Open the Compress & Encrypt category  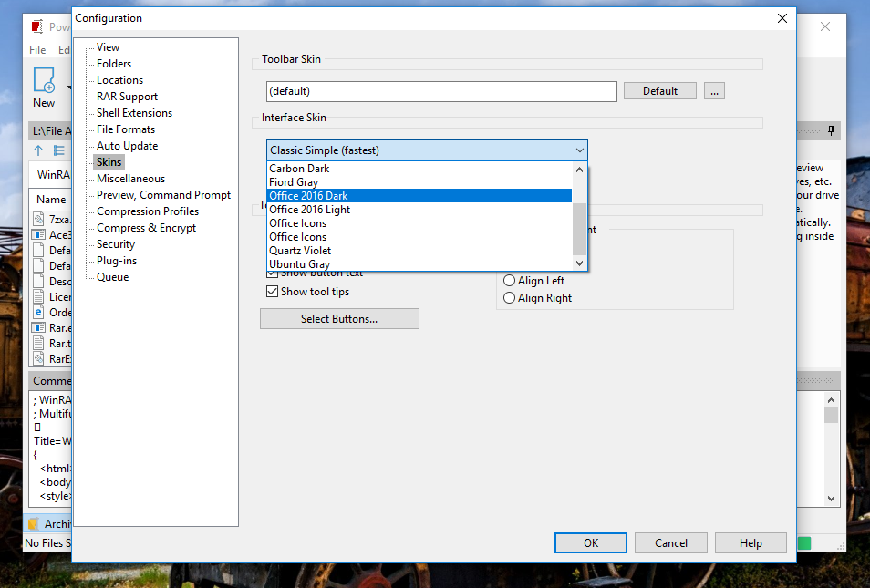[x=146, y=227]
